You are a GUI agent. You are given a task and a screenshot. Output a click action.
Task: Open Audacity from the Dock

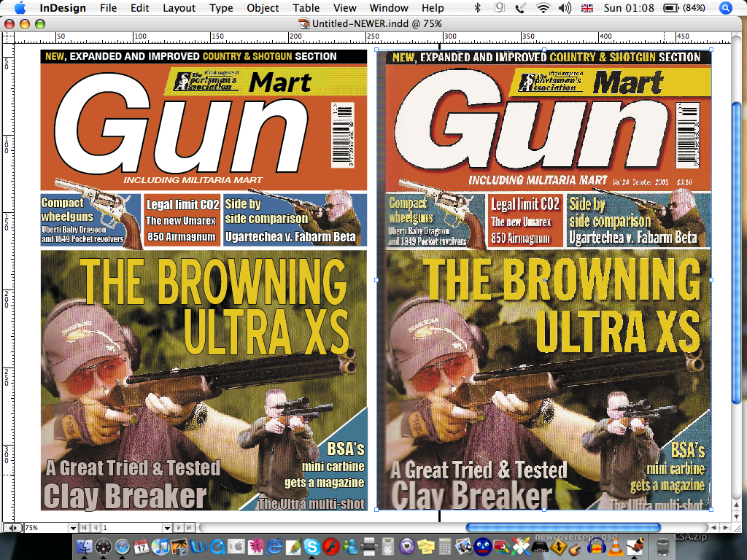pyautogui.click(x=596, y=547)
